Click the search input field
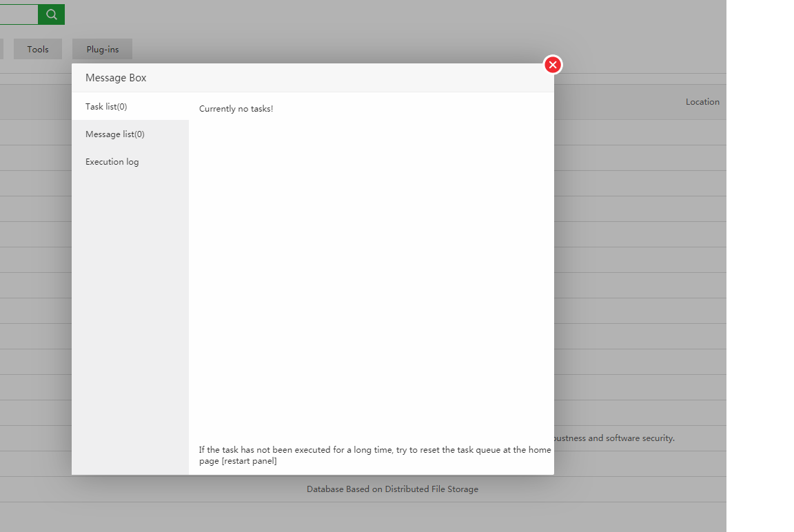This screenshot has height=532, width=794. (19, 14)
